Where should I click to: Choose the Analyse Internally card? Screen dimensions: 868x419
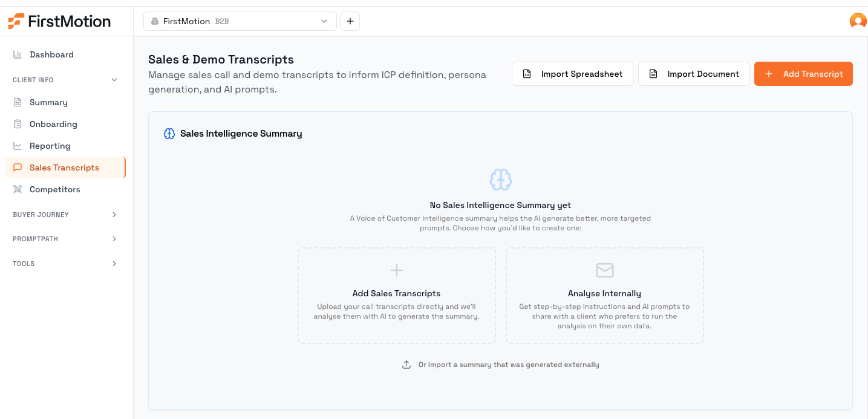click(x=605, y=296)
